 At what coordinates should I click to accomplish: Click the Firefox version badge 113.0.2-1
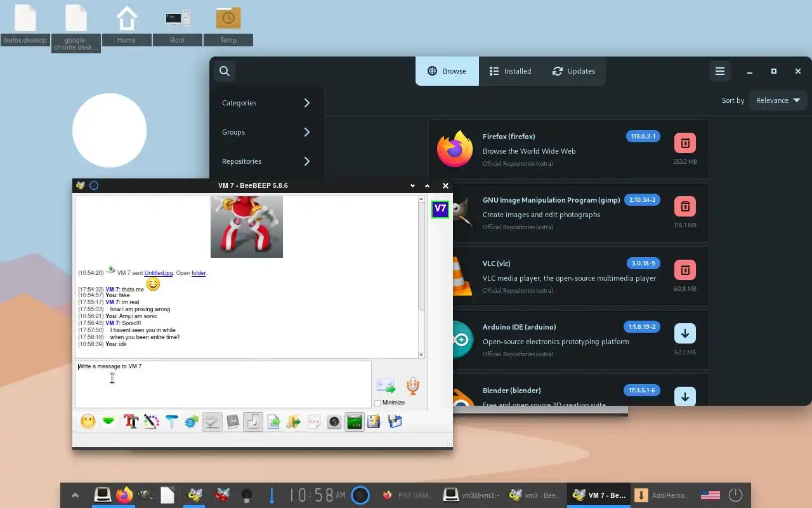tap(643, 137)
